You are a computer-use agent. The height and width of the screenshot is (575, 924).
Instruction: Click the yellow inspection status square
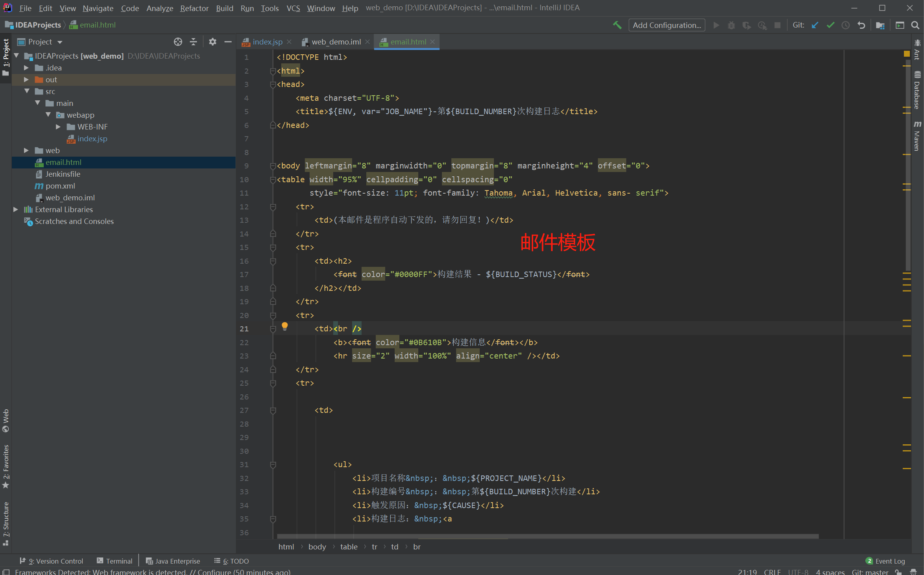pyautogui.click(x=906, y=54)
